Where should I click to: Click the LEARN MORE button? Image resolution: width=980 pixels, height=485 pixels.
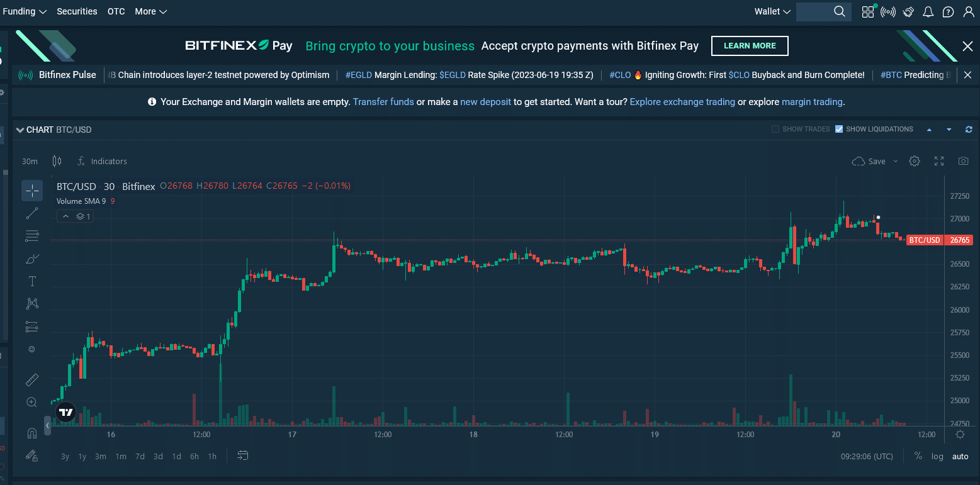750,46
